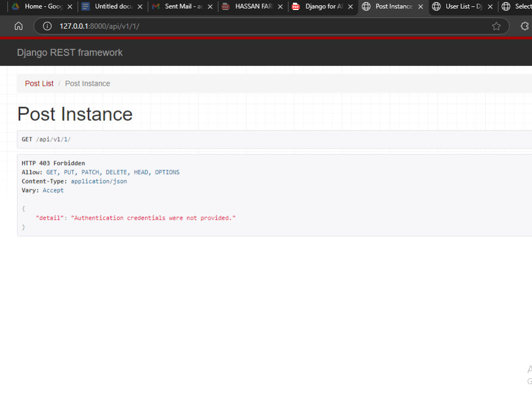Close the User List tab

pos(491,6)
